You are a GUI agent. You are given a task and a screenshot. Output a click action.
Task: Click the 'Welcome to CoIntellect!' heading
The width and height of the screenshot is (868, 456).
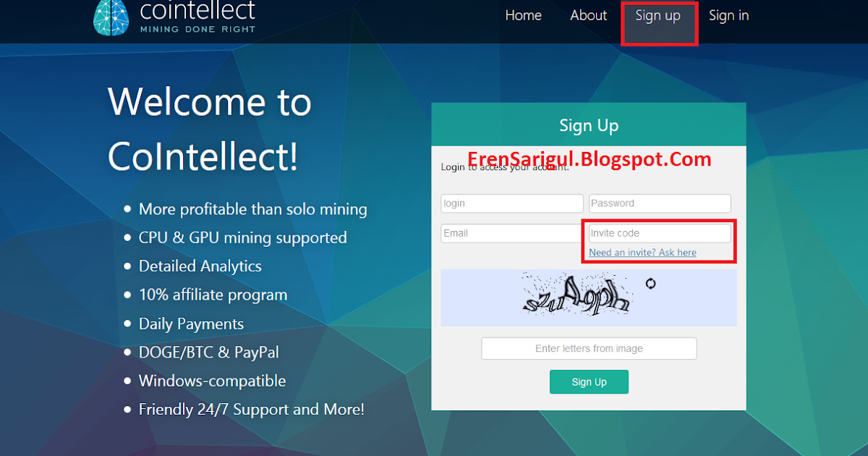[x=210, y=128]
